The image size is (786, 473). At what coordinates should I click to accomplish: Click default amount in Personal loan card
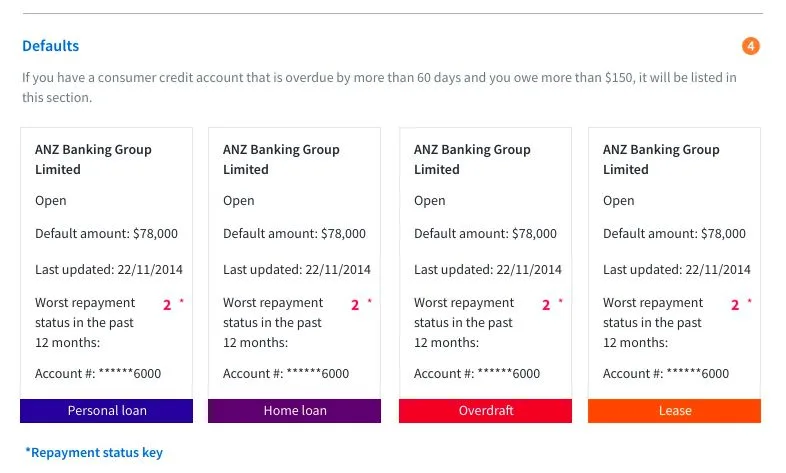(x=106, y=234)
